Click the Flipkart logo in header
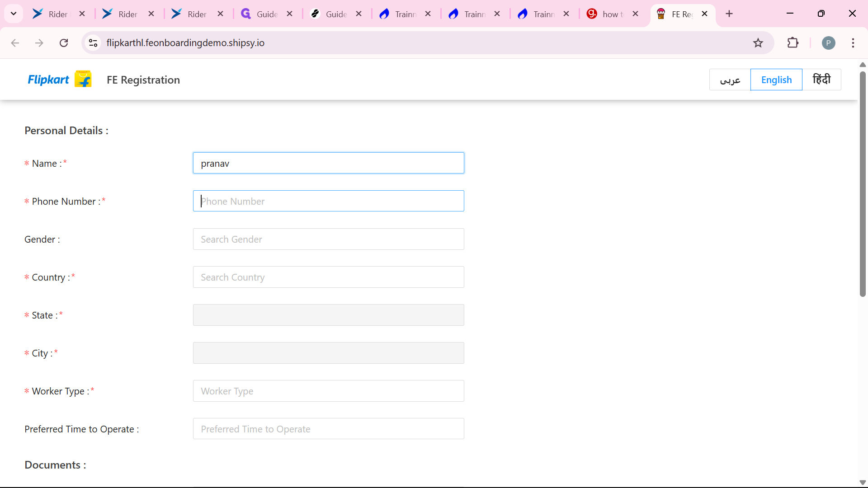 (x=60, y=80)
